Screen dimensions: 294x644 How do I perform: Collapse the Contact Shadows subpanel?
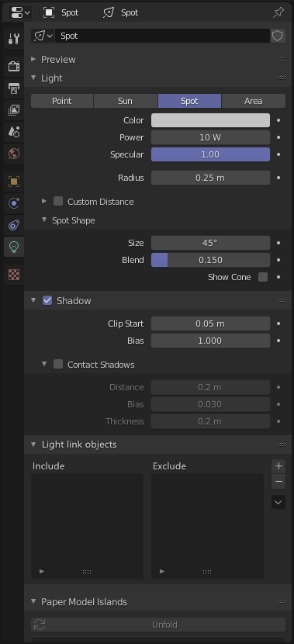44,364
